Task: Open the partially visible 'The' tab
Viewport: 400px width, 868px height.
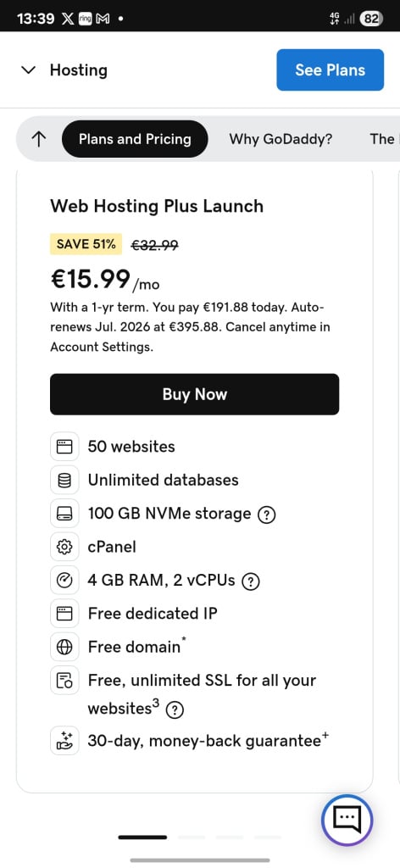Action: (383, 139)
